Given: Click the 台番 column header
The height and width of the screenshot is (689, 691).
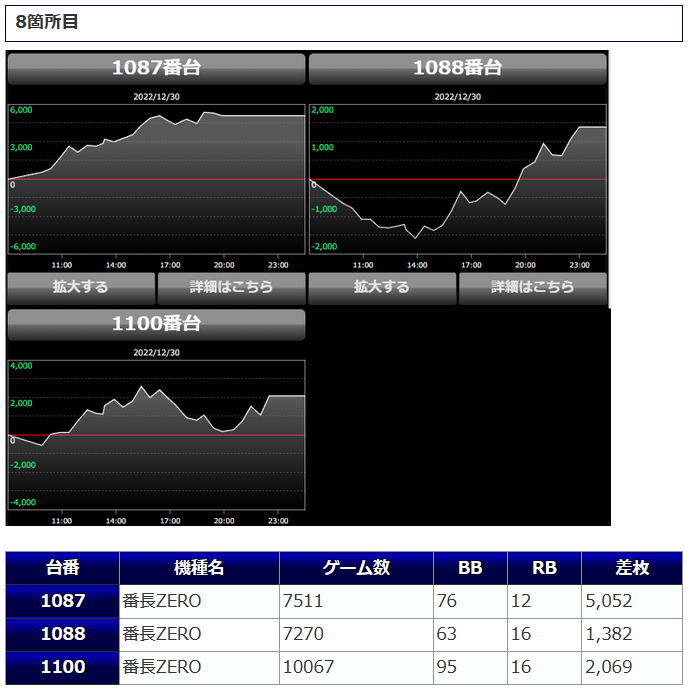Looking at the screenshot, I should tap(63, 568).
